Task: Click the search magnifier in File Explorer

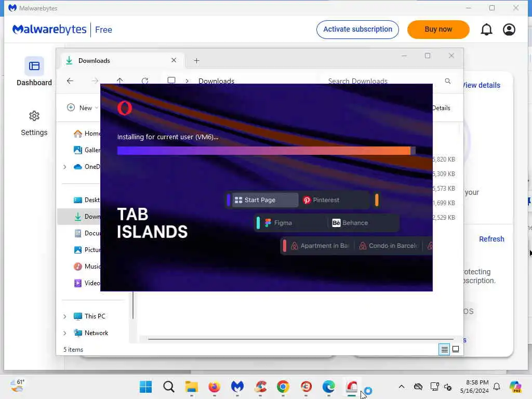Action: (x=447, y=81)
